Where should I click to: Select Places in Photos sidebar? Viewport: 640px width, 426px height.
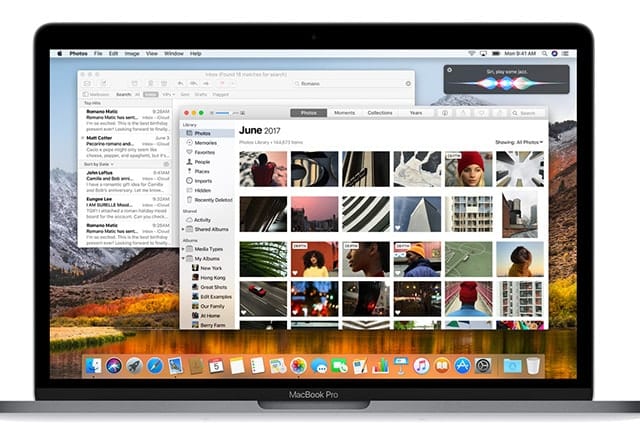pyautogui.click(x=207, y=171)
